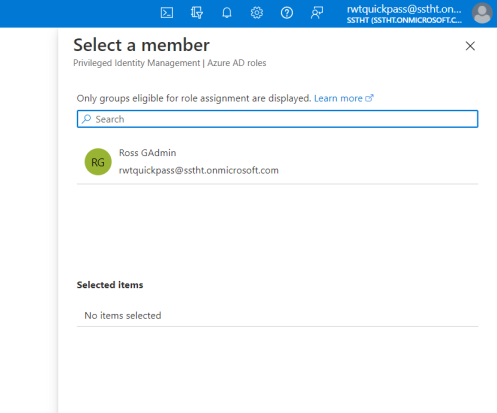Open Cloud Shell from the top bar
The width and height of the screenshot is (497, 413).
tap(167, 13)
